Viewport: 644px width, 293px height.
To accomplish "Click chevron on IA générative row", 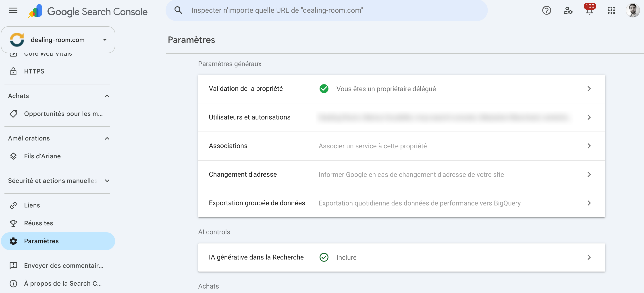I will click(x=589, y=257).
